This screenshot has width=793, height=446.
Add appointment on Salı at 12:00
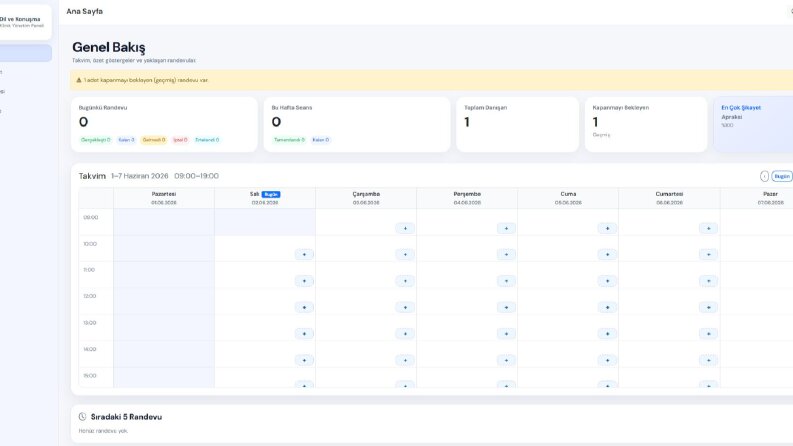tap(304, 307)
